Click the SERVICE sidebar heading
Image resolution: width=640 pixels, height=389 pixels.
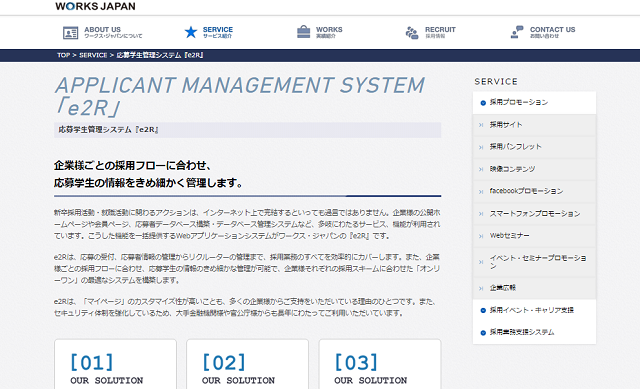coord(496,82)
